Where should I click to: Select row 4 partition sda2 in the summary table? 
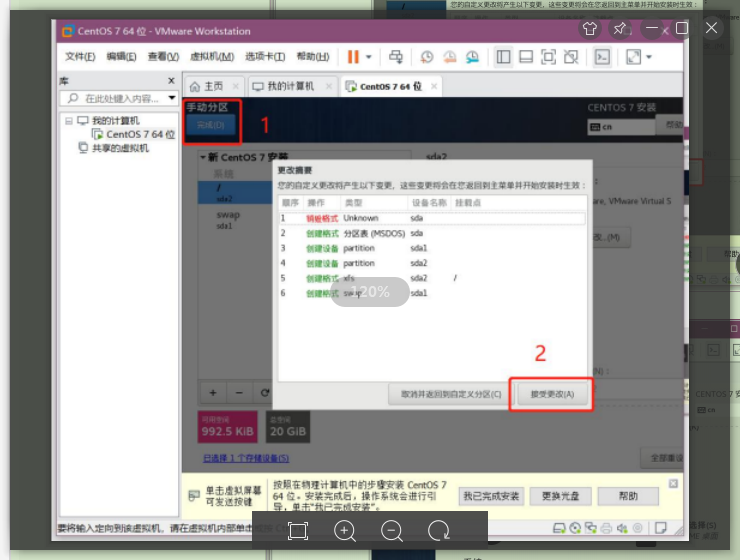432,263
